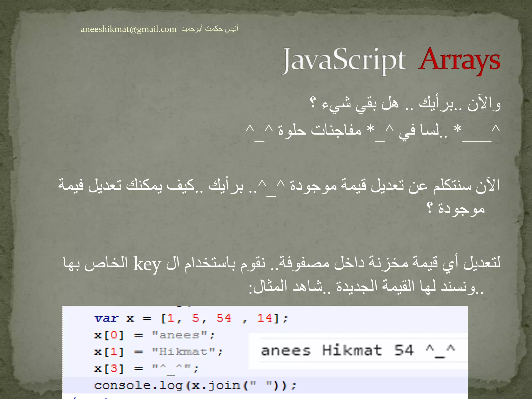Click the console output 'anees Hikmat 54 ^_^'
Screen dimensions: 532x399
point(358,350)
